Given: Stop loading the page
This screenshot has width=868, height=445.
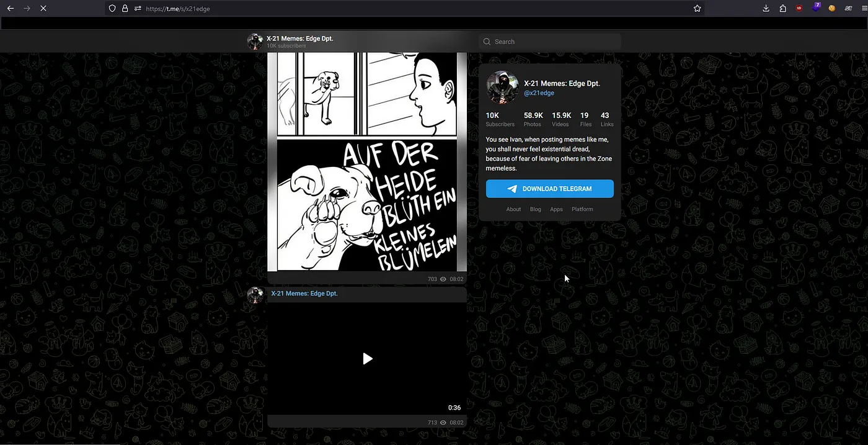Looking at the screenshot, I should click(43, 9).
